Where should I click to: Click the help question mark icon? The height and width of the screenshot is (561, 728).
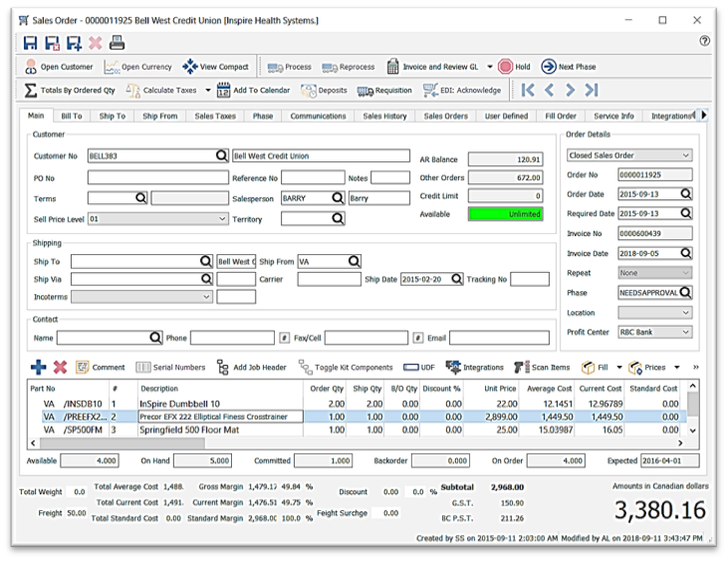(704, 42)
